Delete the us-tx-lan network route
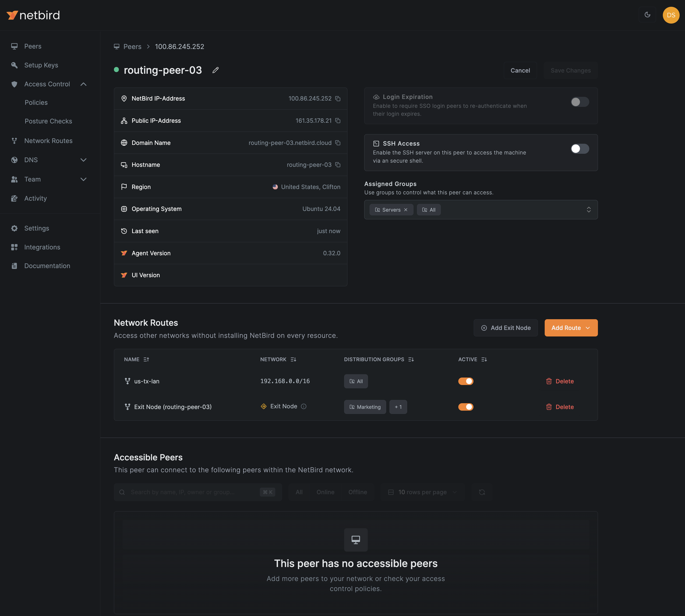The height and width of the screenshot is (616, 685). [x=560, y=381]
